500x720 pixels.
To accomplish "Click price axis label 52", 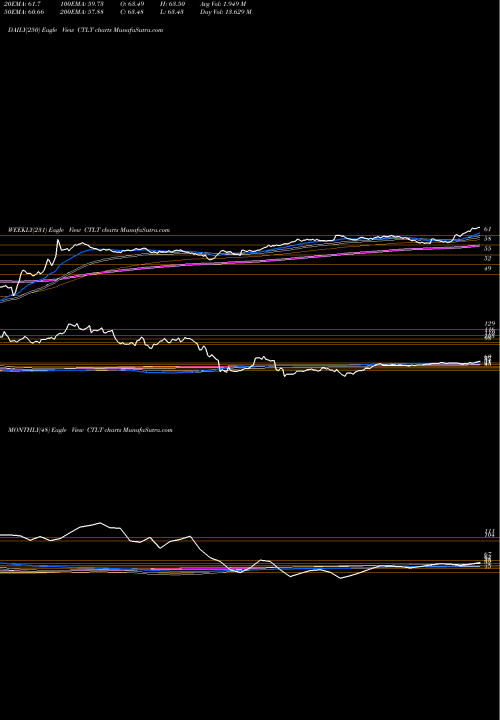I will [488, 259].
